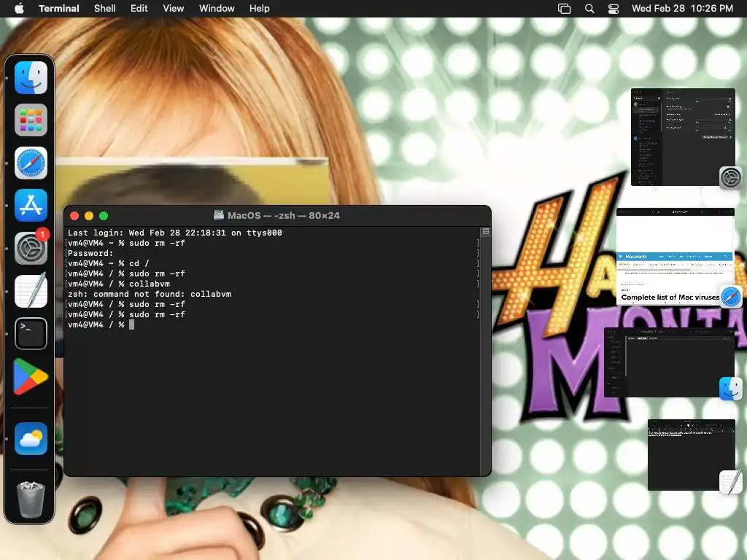Screen dimensions: 747x560
Task: Open the Weather app in dock
Action: [x=31, y=438]
